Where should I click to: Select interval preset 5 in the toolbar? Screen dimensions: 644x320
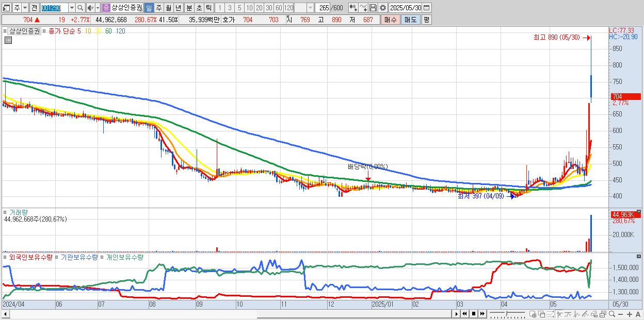239,8
